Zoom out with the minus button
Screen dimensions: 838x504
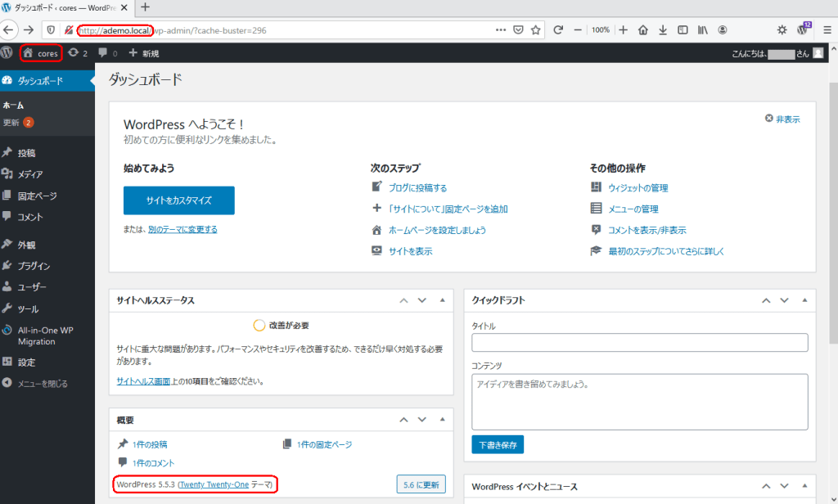pyautogui.click(x=578, y=30)
